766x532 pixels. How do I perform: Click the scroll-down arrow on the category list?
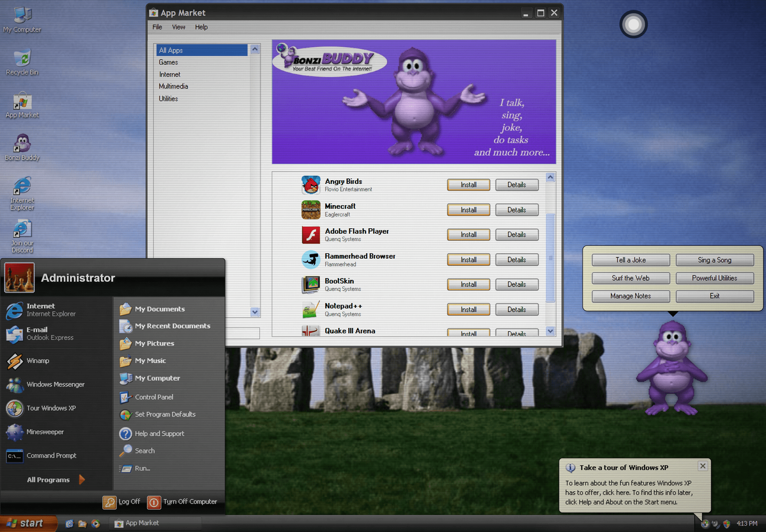click(x=255, y=312)
